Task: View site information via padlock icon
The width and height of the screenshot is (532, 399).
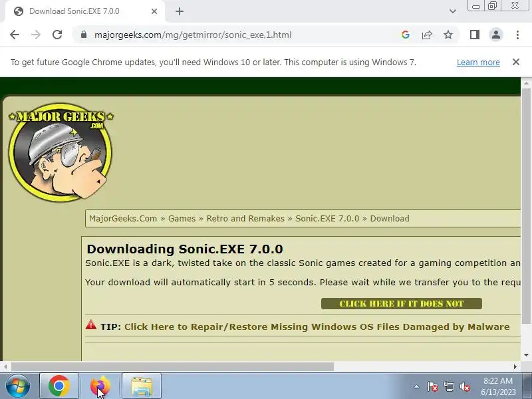Action: [84, 35]
